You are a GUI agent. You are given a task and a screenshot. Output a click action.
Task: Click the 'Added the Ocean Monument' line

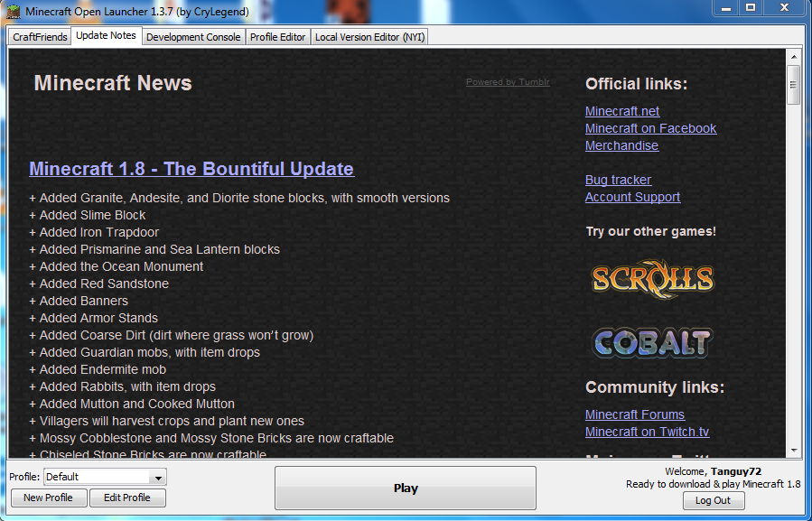(117, 266)
